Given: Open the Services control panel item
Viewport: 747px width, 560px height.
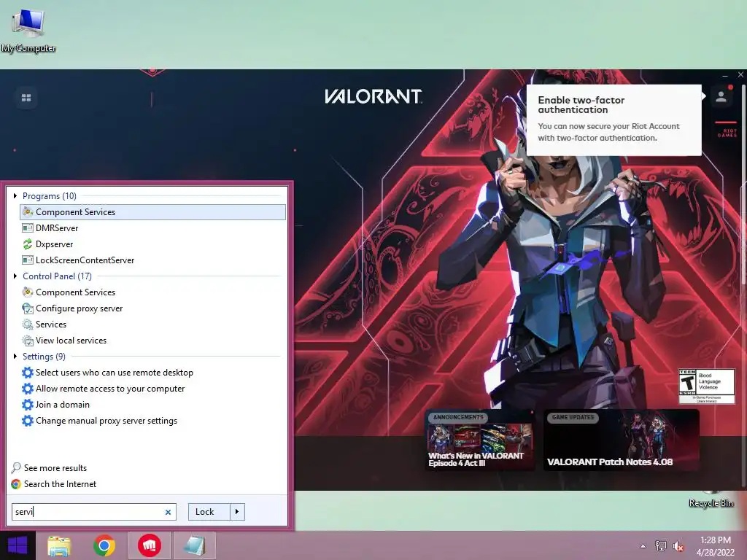Looking at the screenshot, I should click(x=153, y=324).
